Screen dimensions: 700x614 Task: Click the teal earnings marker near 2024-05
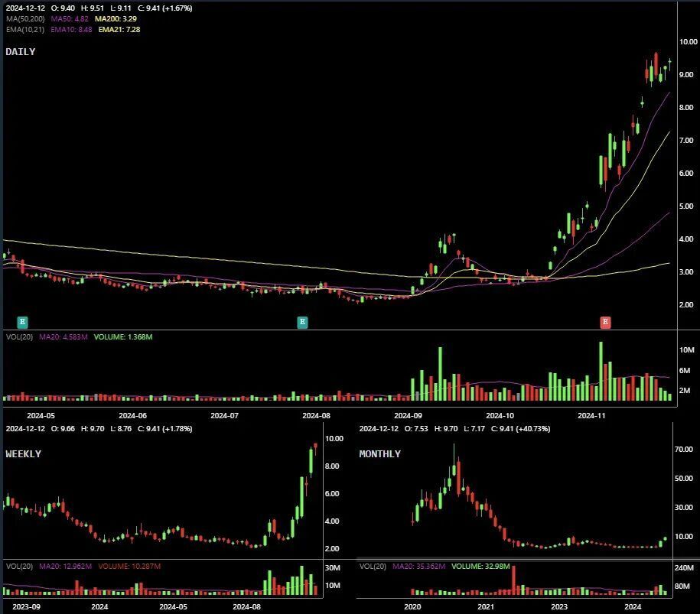(22, 322)
